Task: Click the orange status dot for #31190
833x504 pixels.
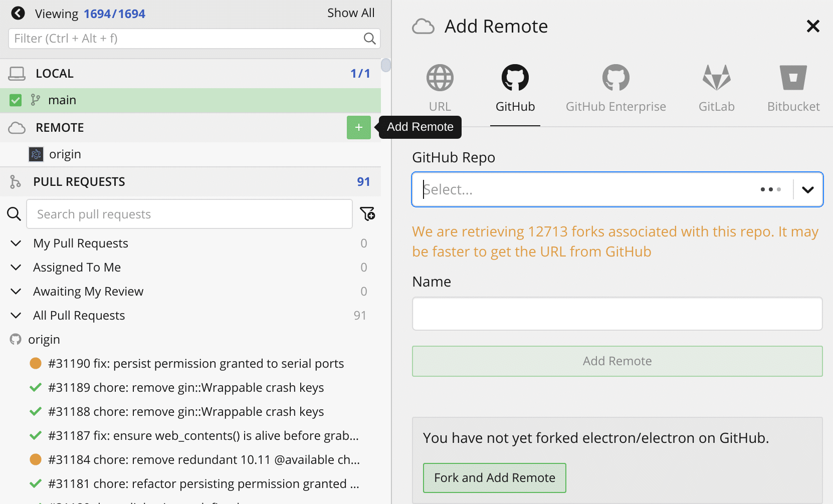Action: coord(36,363)
